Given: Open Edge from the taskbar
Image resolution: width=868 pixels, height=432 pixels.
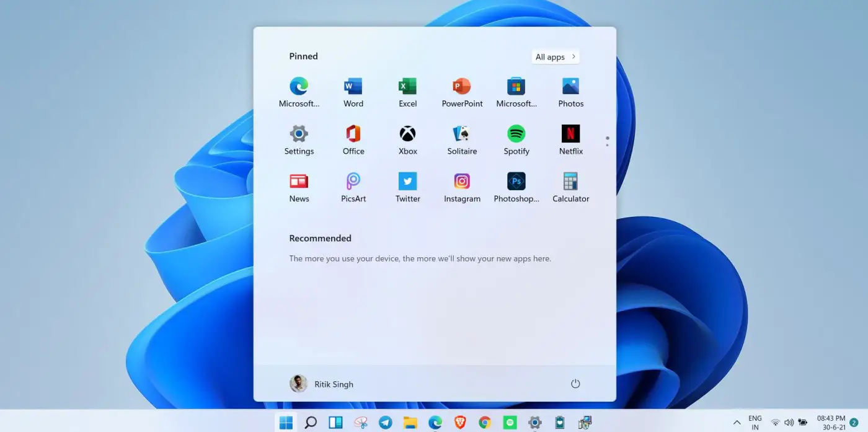Looking at the screenshot, I should pos(435,423).
